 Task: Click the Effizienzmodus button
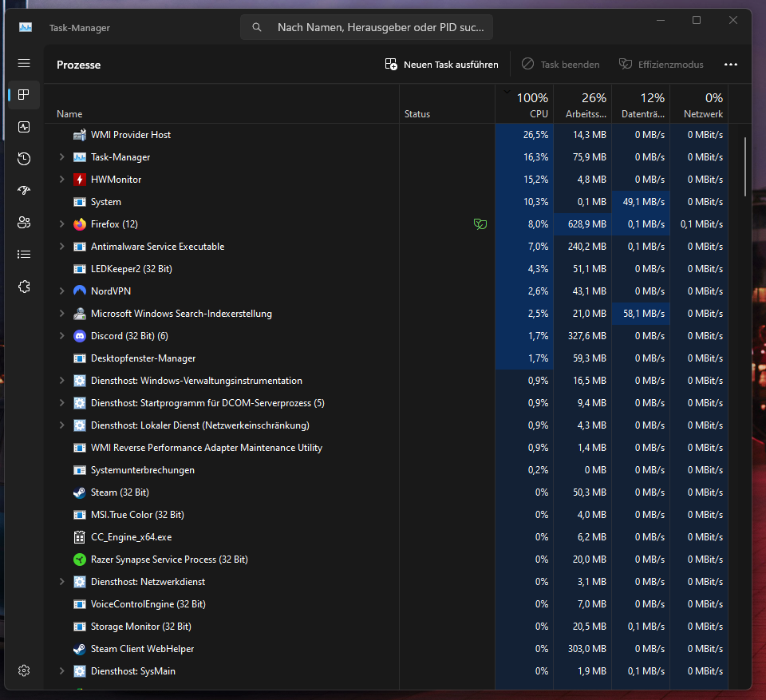coord(661,65)
